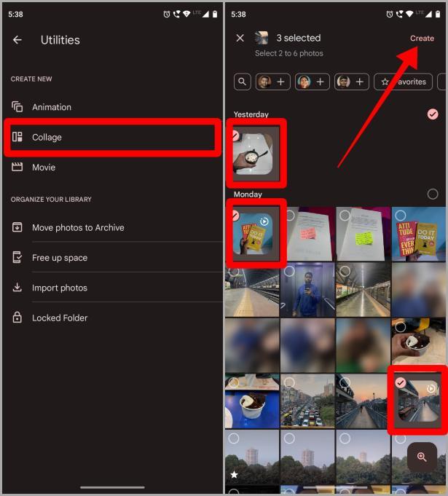This screenshot has width=448, height=496.
Task: Select empty metro platform tracks photo
Action: pos(252,290)
